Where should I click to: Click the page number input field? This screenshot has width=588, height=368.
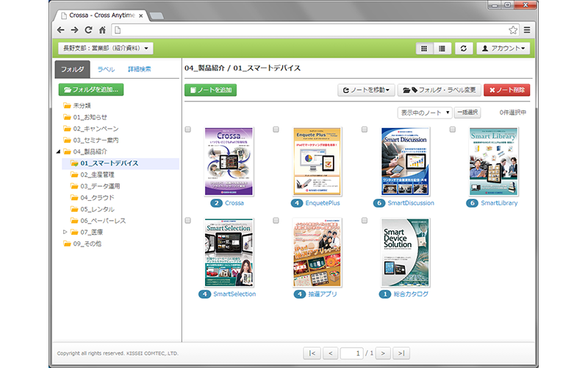[x=351, y=353]
